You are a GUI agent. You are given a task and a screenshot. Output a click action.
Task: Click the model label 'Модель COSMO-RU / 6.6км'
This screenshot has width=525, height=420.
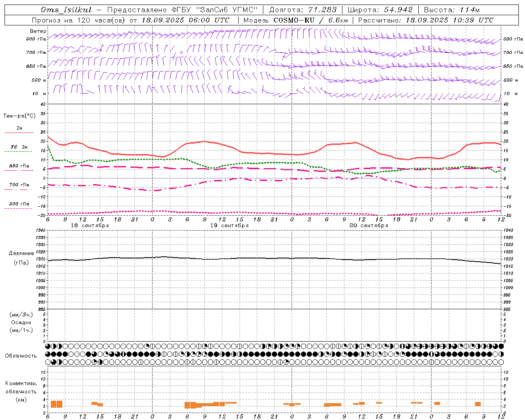pos(295,20)
